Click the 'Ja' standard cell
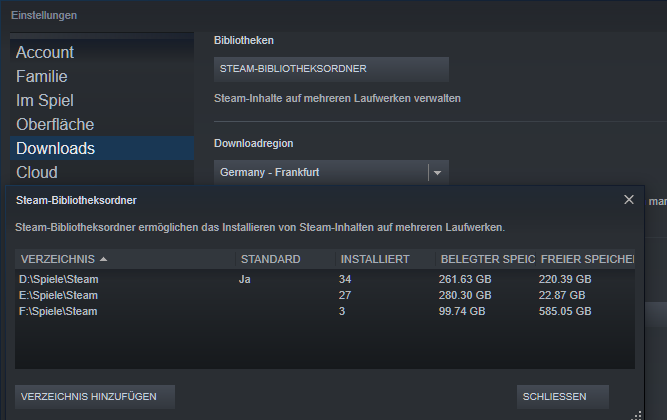 click(x=245, y=279)
